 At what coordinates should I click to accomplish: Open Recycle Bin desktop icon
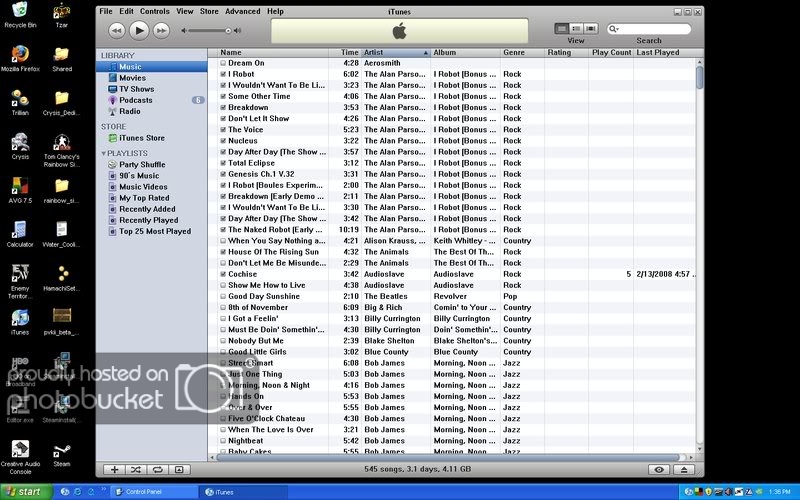point(20,15)
